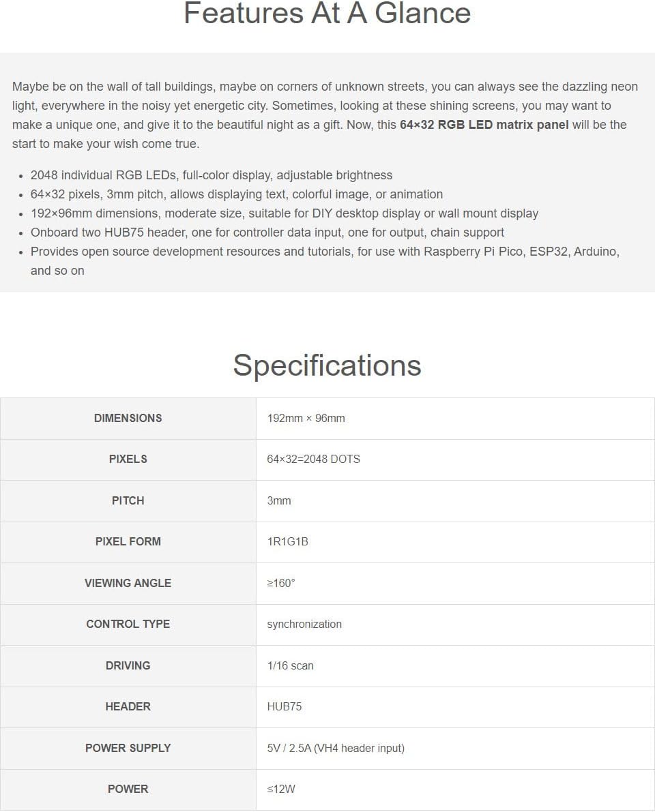The height and width of the screenshot is (812, 655).
Task: Select the HEADER row label
Action: (128, 707)
